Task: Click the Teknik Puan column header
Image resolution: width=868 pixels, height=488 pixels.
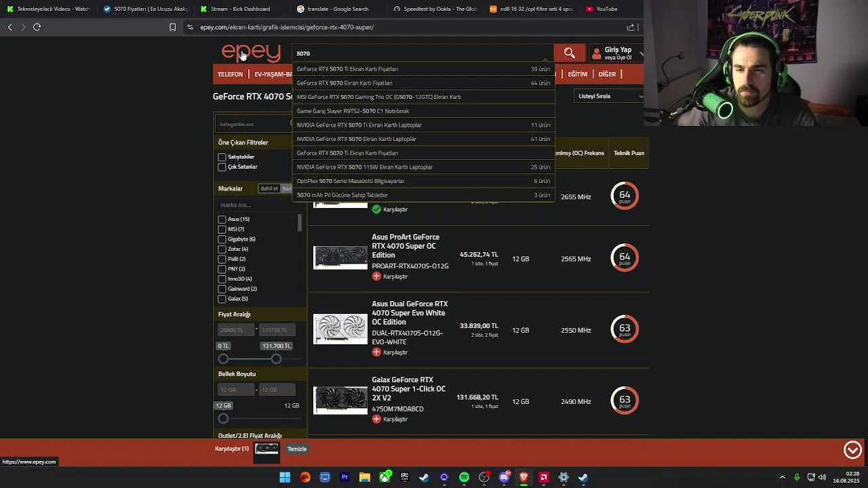Action: click(629, 153)
